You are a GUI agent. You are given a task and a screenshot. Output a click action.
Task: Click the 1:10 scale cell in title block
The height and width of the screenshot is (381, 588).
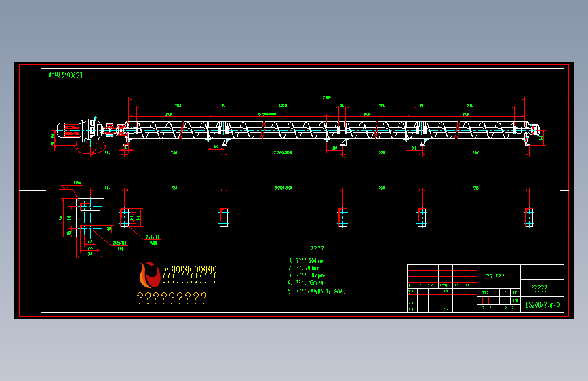515,301
